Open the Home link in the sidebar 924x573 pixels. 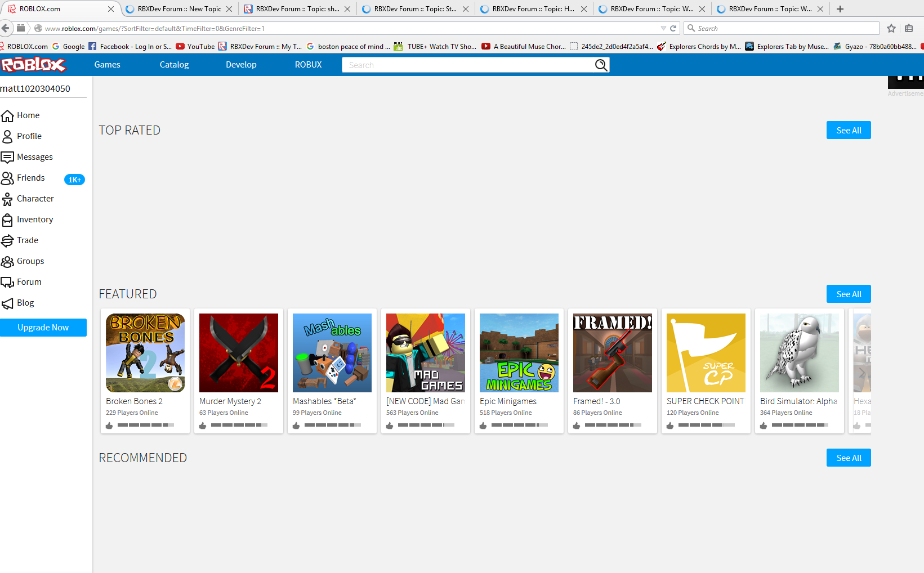coord(28,115)
